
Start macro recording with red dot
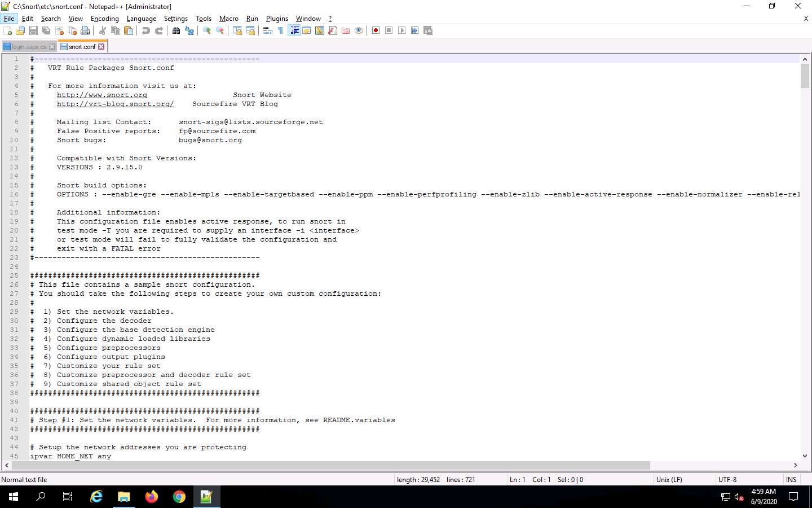click(376, 30)
